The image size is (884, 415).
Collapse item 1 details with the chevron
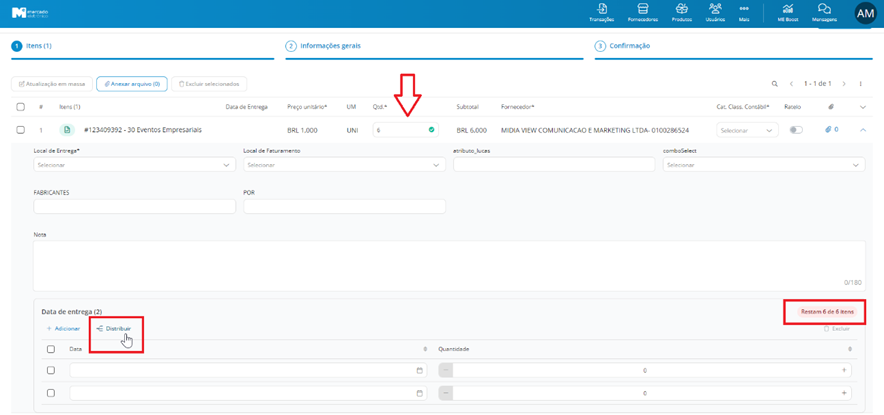click(862, 130)
